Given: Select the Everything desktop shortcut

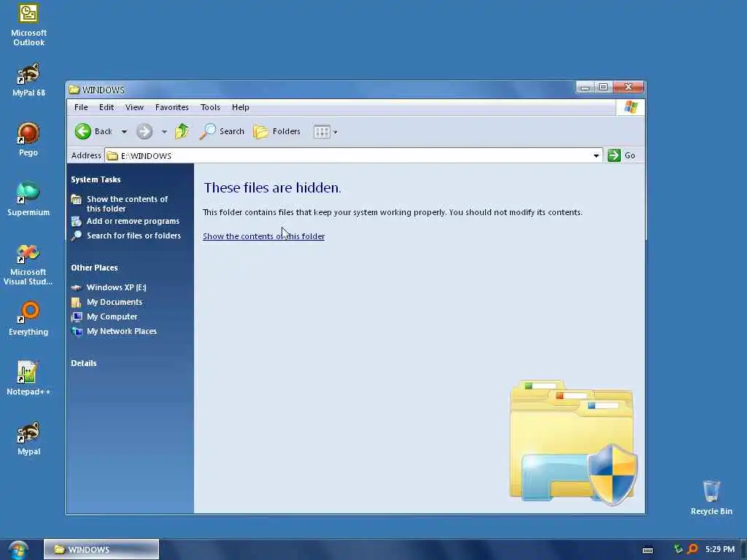Looking at the screenshot, I should coord(28,319).
